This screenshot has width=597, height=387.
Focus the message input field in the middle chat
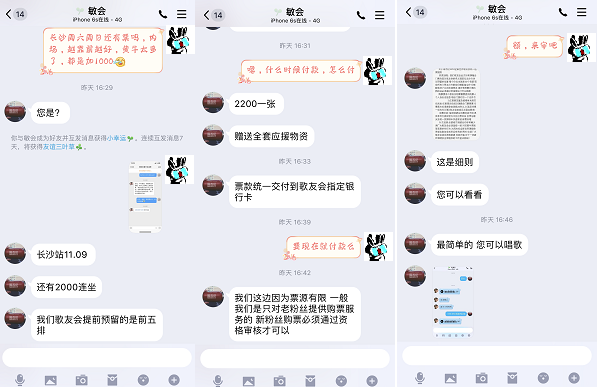tap(295, 358)
